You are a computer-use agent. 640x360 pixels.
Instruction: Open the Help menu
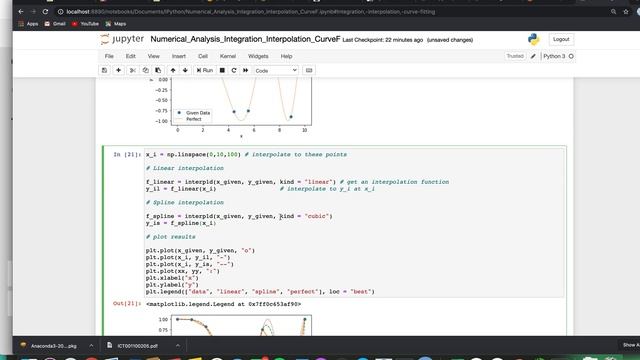click(x=286, y=56)
